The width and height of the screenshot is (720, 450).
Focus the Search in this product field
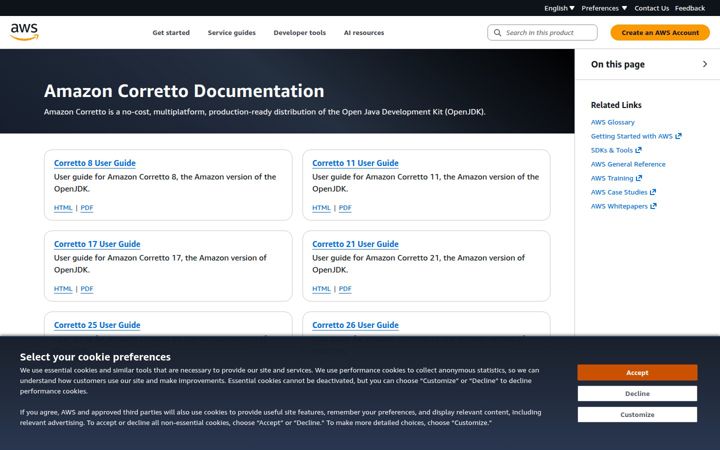pos(542,33)
